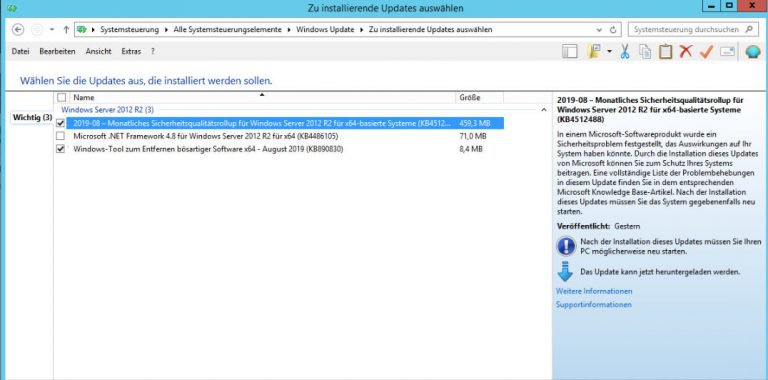Click Systemsteuerung in the breadcrumb
The width and height of the screenshot is (768, 380).
tap(129, 29)
